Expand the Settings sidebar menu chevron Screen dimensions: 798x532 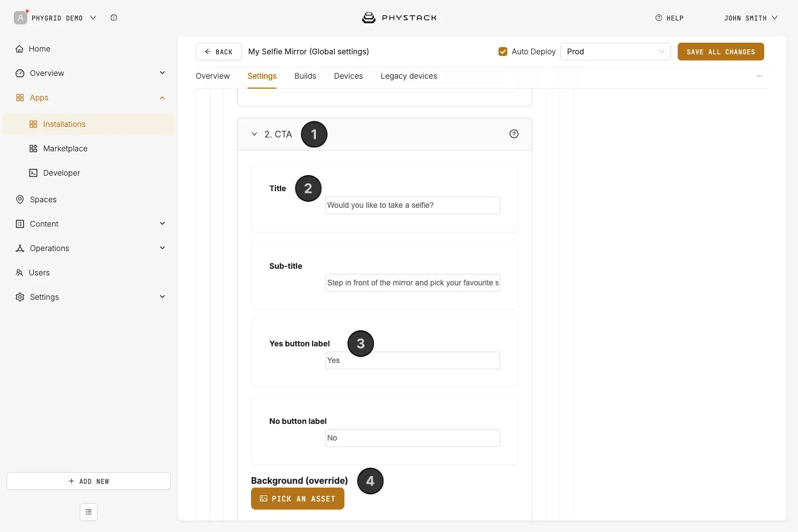pos(162,297)
